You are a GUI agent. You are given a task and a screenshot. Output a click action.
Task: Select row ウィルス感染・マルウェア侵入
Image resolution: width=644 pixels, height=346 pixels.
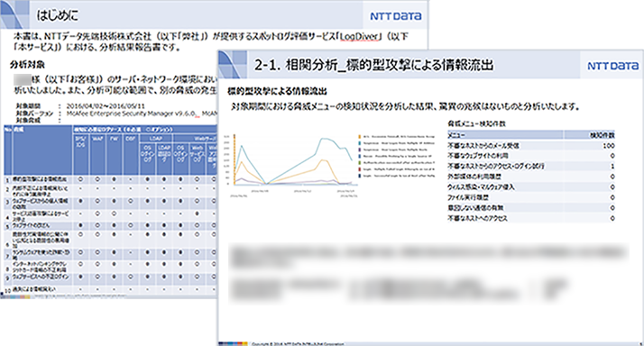click(x=531, y=187)
